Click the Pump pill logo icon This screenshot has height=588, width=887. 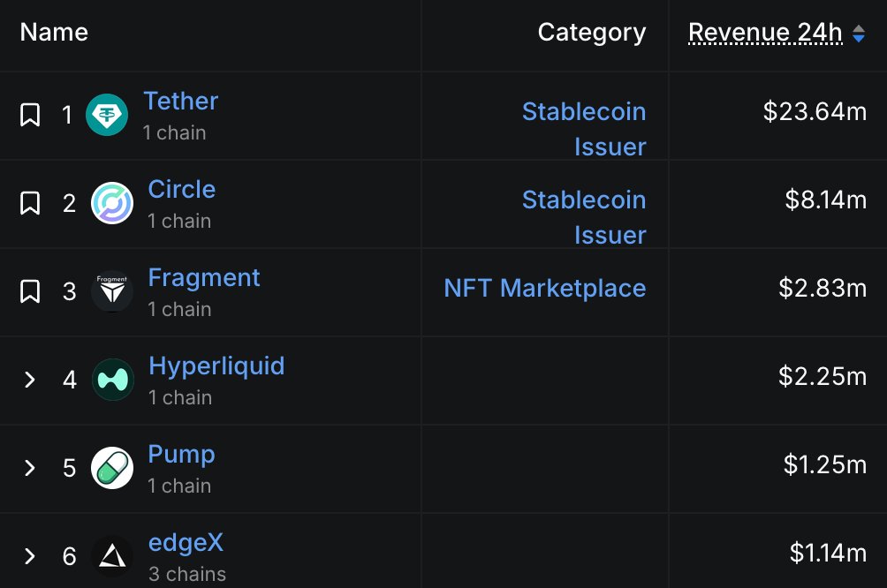coord(112,468)
